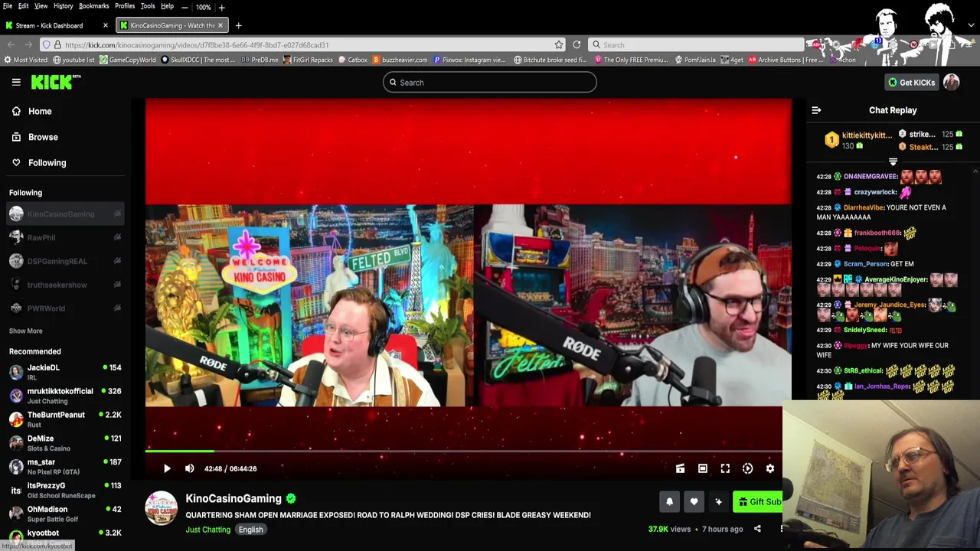Screen dimensions: 980x551
Task: Seek on the video progress bar
Action: tap(464, 452)
